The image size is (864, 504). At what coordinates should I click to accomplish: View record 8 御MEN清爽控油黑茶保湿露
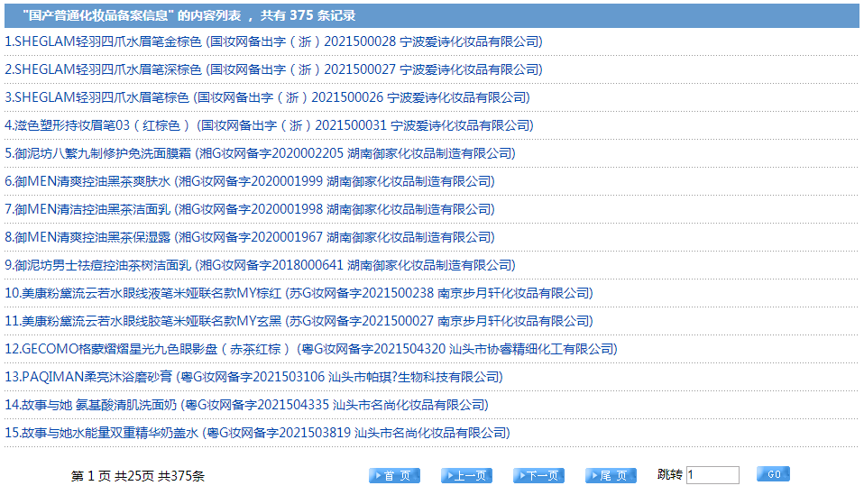click(249, 237)
